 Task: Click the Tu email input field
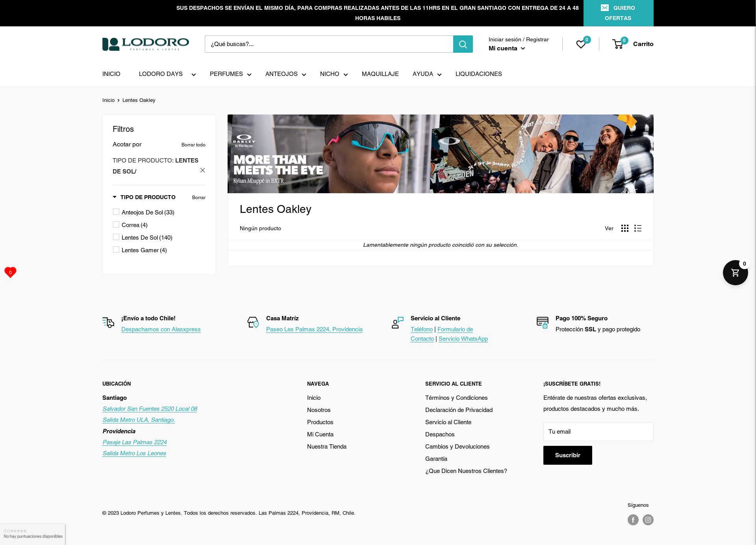pyautogui.click(x=598, y=432)
